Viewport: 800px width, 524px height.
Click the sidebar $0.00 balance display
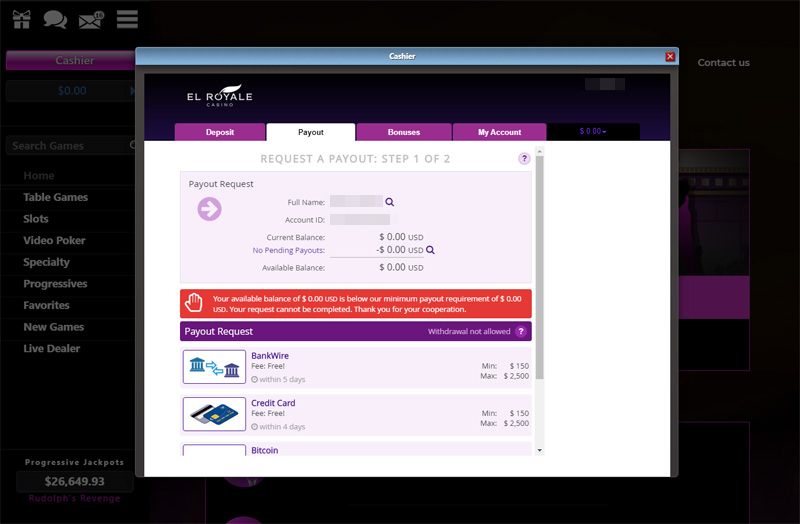[x=70, y=91]
